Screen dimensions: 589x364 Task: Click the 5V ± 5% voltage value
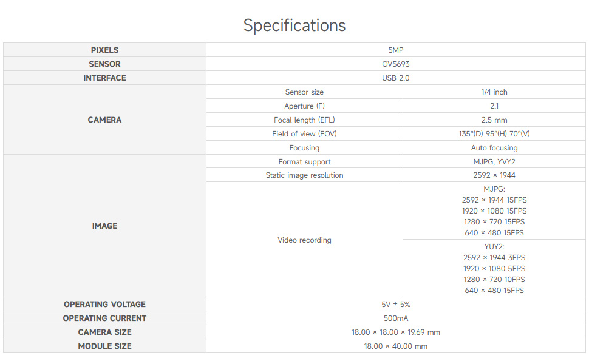pyautogui.click(x=395, y=305)
